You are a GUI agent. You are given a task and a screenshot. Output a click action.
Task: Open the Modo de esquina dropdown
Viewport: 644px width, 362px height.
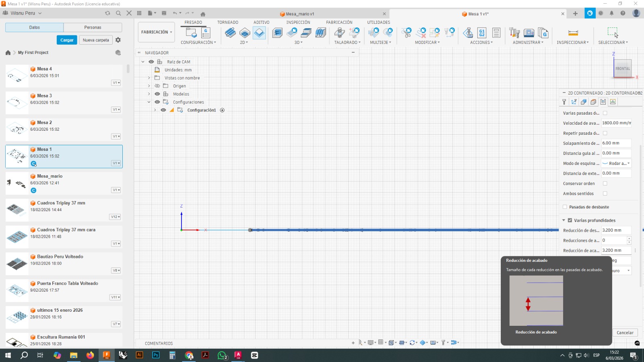[x=616, y=163]
